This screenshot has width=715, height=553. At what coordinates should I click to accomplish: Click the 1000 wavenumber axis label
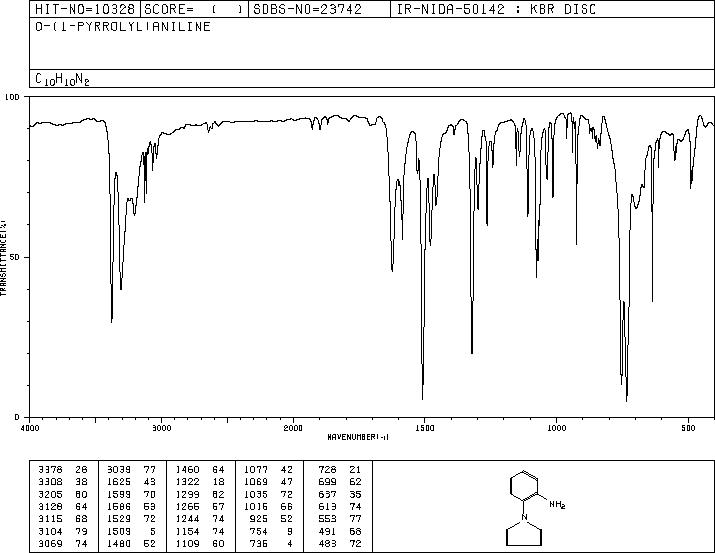(x=556, y=428)
